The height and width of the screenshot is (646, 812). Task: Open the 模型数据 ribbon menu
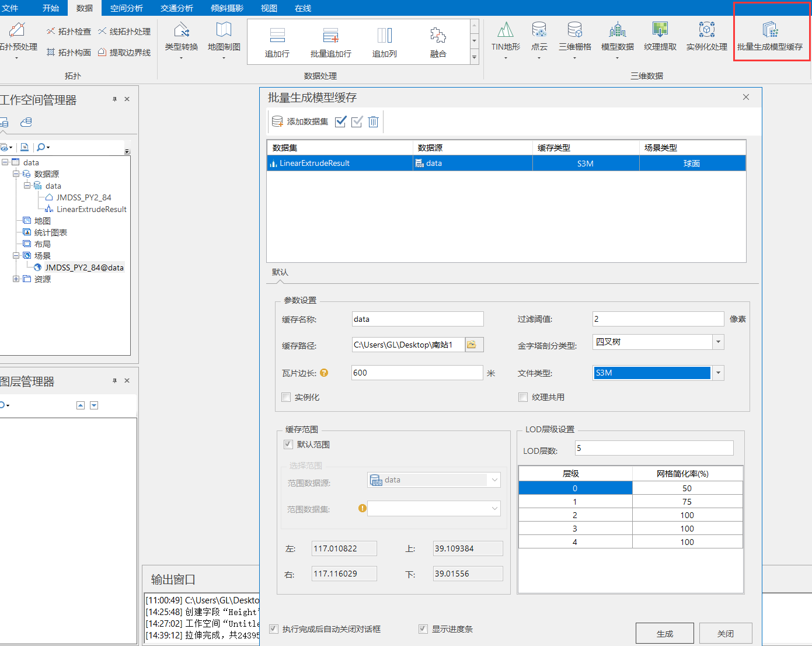point(617,40)
